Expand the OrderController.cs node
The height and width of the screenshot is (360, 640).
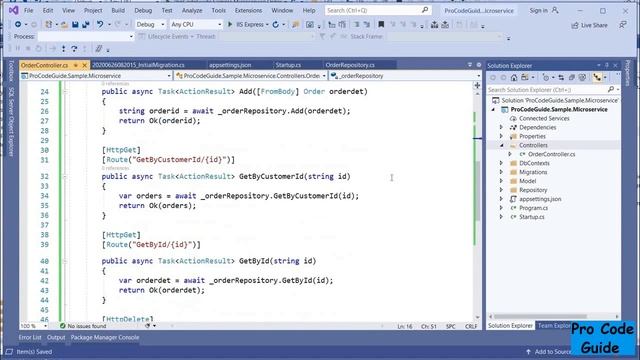coord(510,154)
